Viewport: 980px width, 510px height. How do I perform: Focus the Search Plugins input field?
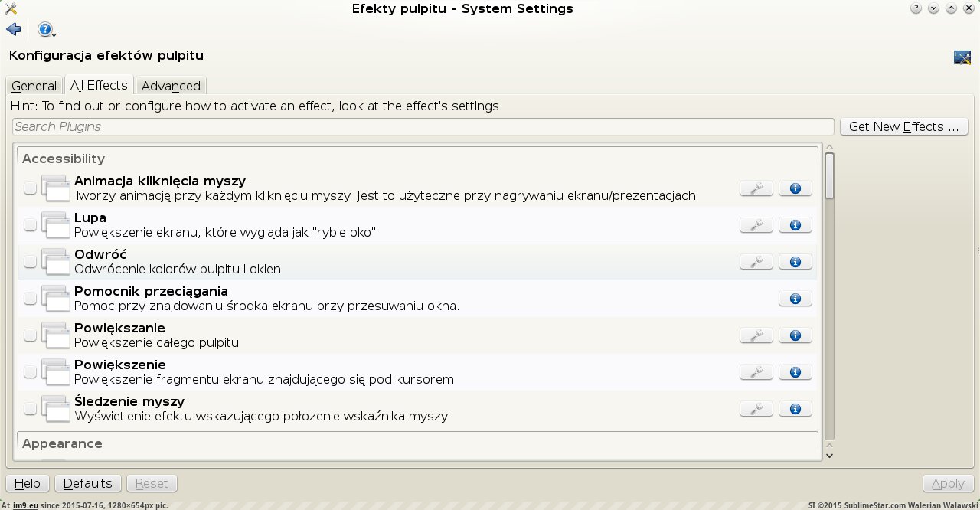pyautogui.click(x=423, y=127)
